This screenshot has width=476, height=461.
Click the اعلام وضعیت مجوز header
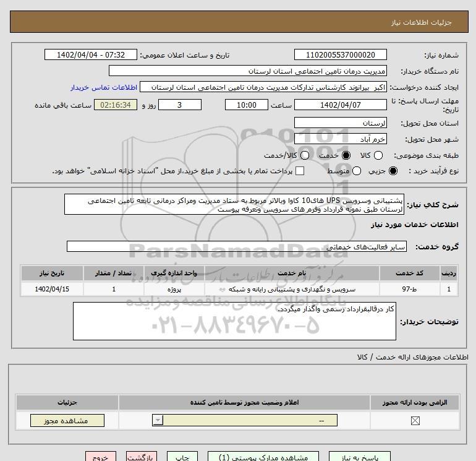tap(244, 403)
